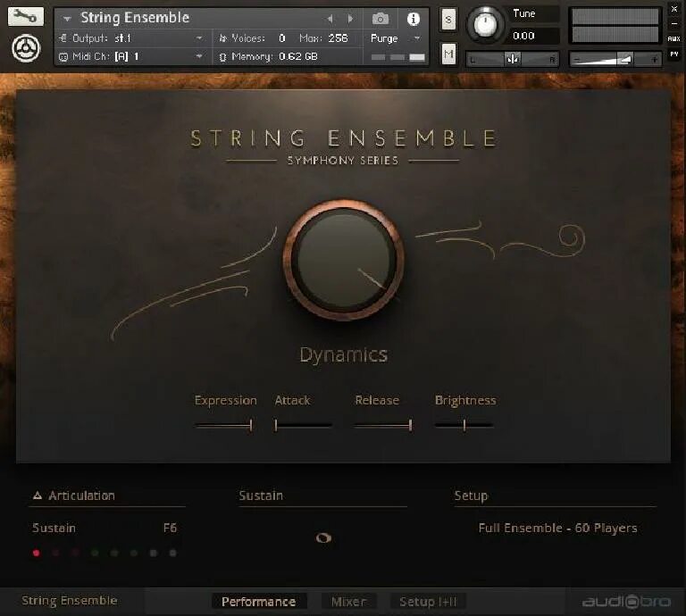Select the Sustain articulation entry
This screenshot has height=616, width=686.
pyautogui.click(x=54, y=529)
